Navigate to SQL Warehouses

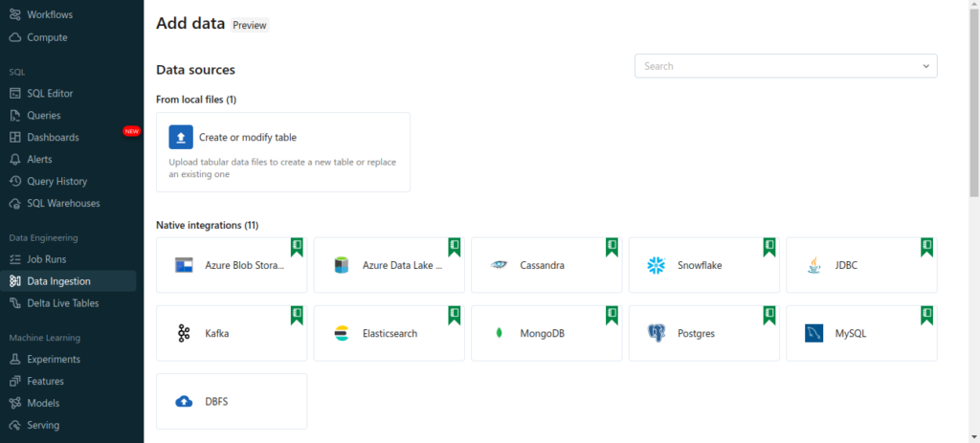[63, 203]
